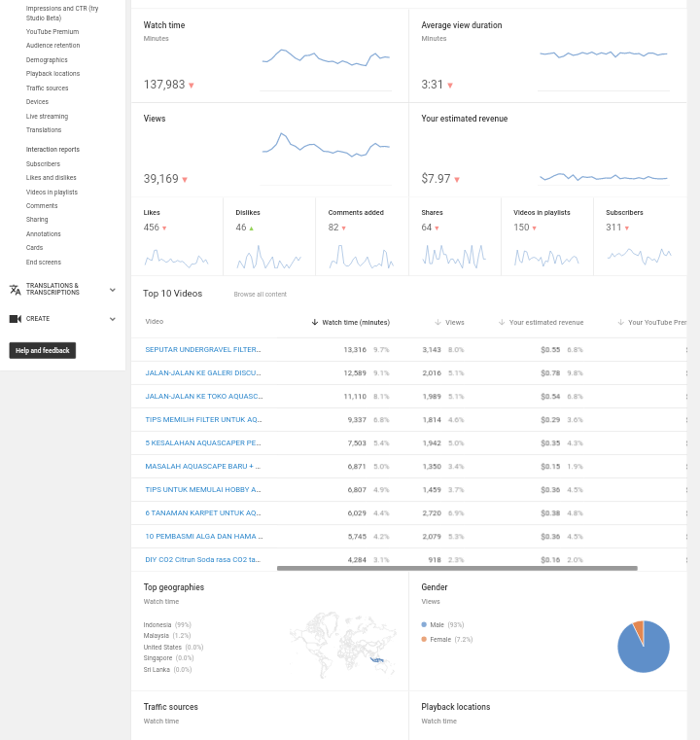Expand the Create section chevron
Screen dimensions: 700x740
point(112,319)
